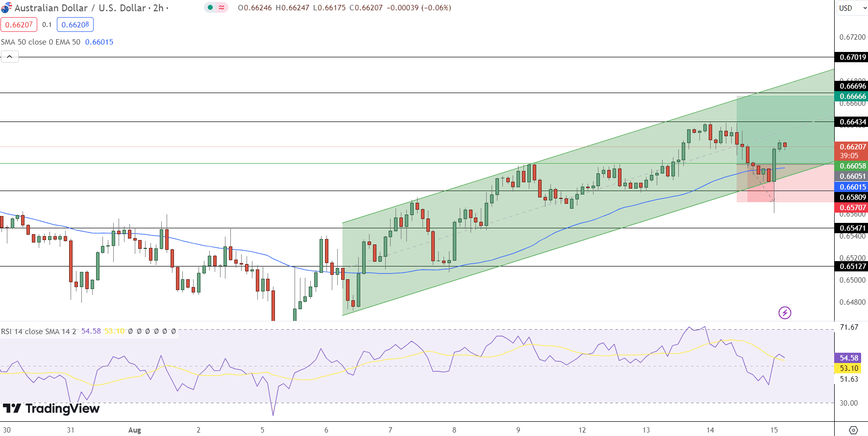868x436 pixels.
Task: Click the Australian Dollar flag symbol icon
Action: (6, 7)
